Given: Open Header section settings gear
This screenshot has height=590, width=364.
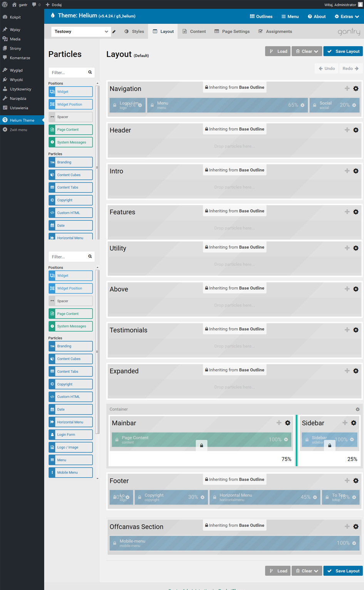Looking at the screenshot, I should 356,130.
